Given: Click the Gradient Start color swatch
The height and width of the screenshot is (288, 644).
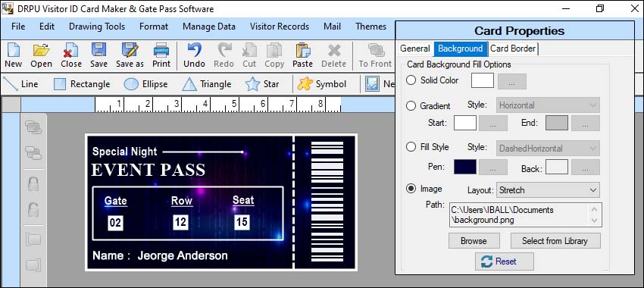Looking at the screenshot, I should tap(465, 123).
